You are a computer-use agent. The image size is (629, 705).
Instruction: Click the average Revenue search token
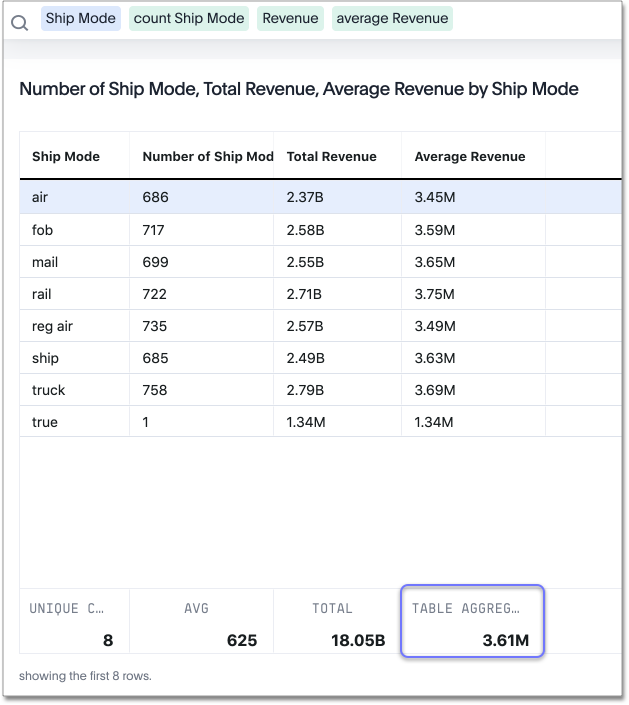point(391,19)
